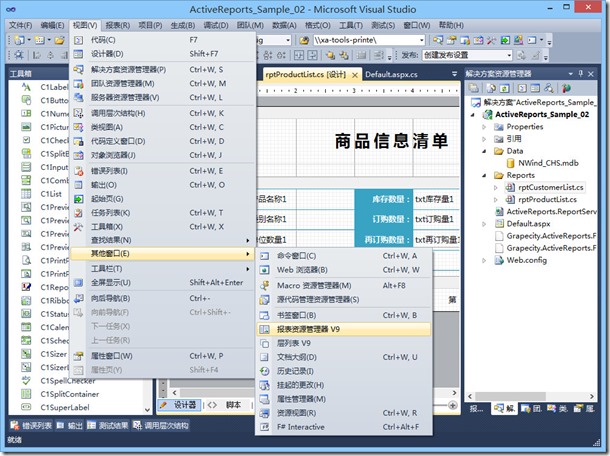Click the Macro 资源管理器 icon
This screenshot has height=456, width=610.
[265, 286]
